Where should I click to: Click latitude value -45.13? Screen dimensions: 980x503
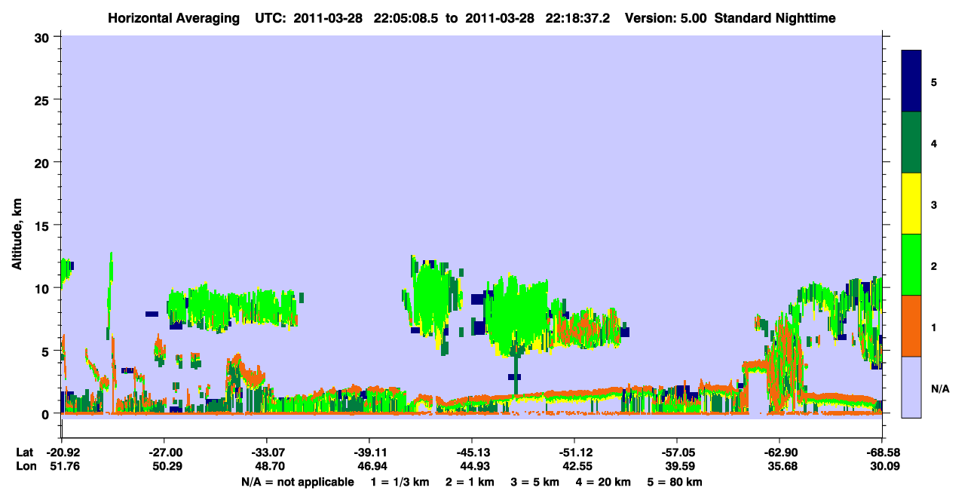pos(471,452)
